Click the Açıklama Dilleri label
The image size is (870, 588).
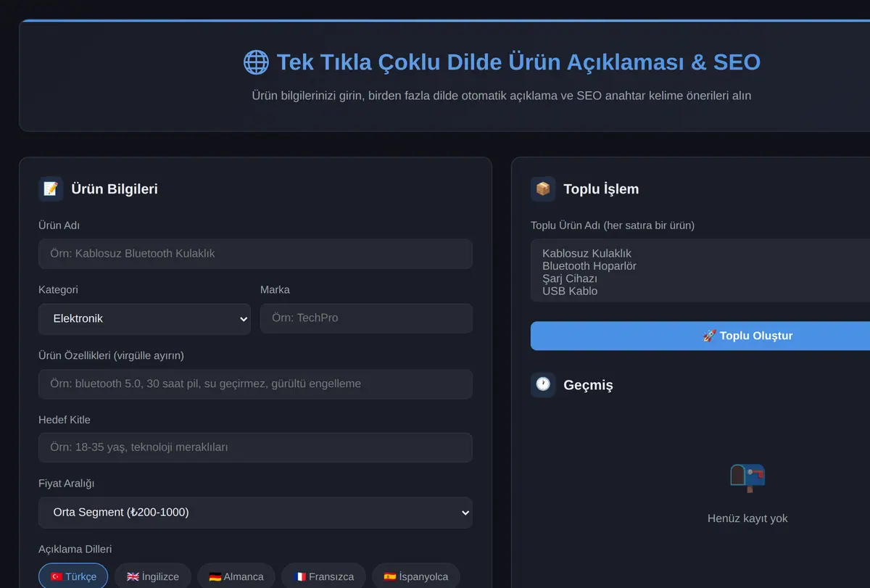tap(75, 549)
